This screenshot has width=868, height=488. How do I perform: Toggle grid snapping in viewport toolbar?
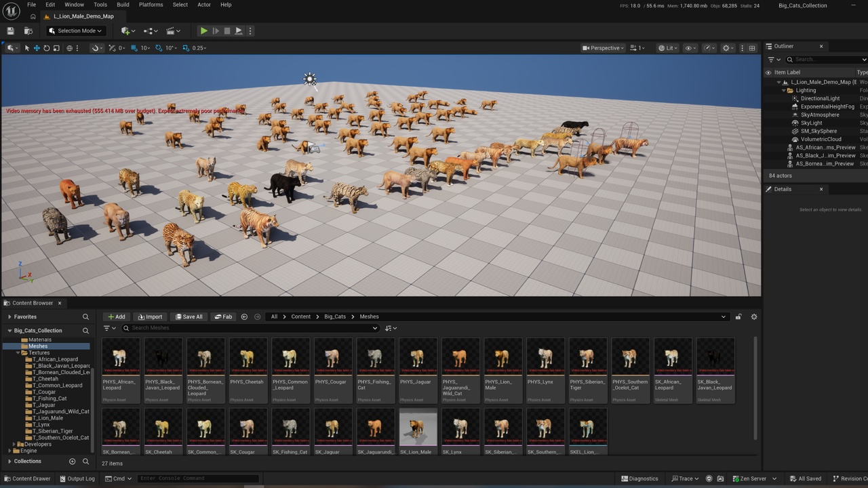[x=134, y=48]
